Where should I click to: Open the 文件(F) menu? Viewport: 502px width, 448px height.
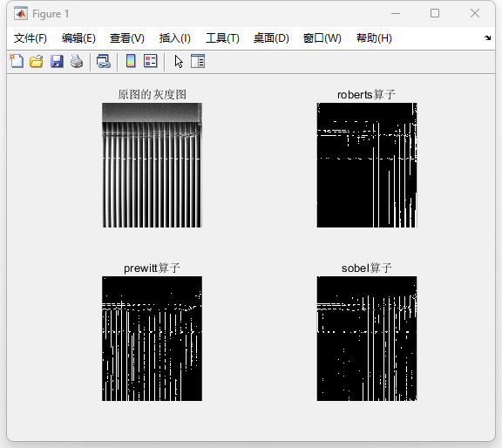tap(31, 38)
